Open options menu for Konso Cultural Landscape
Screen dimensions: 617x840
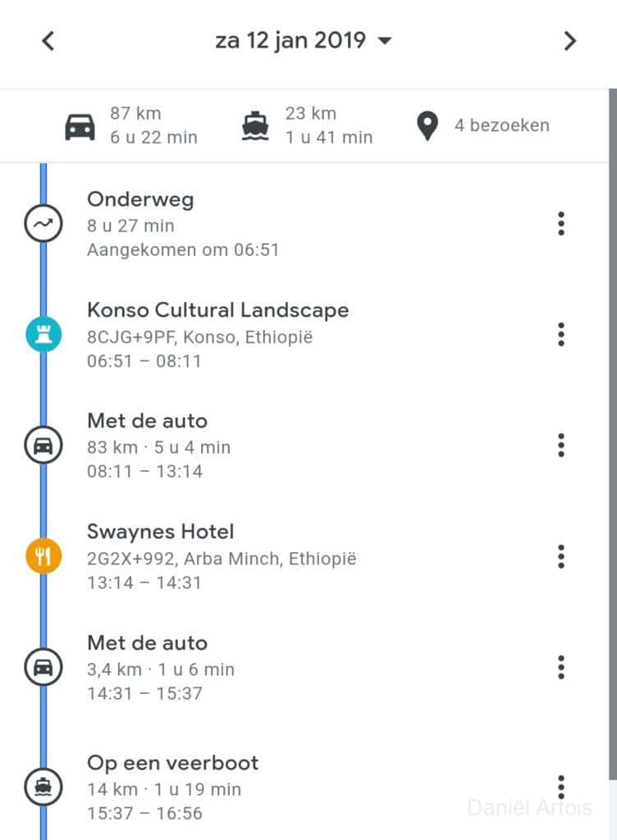pos(561,335)
